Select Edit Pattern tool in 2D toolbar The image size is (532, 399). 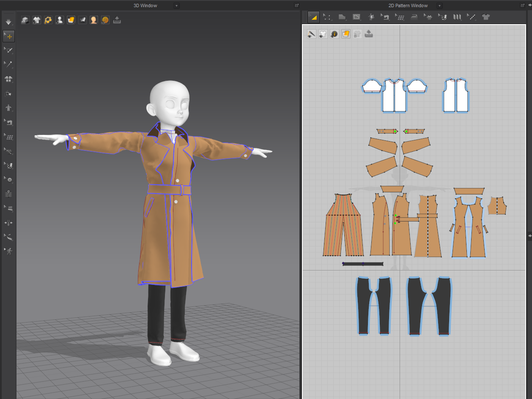pos(313,17)
